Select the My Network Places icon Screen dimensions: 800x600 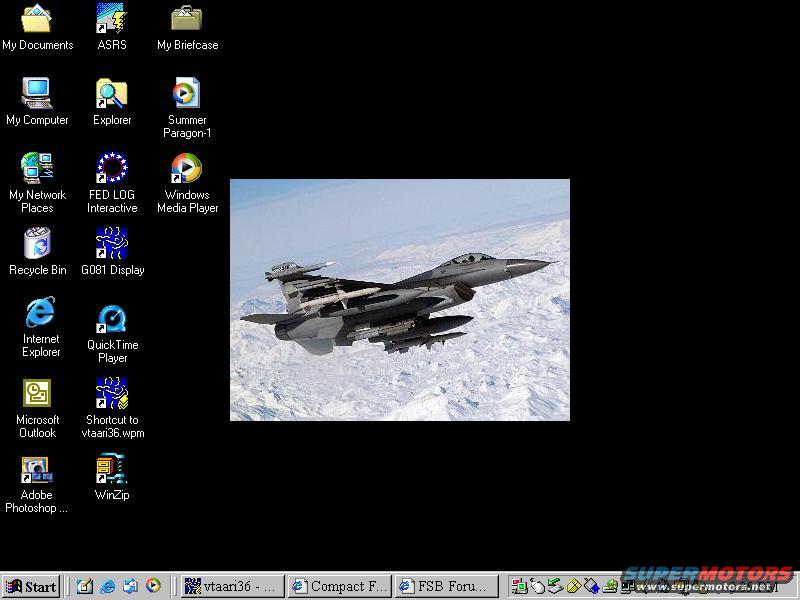coord(37,169)
